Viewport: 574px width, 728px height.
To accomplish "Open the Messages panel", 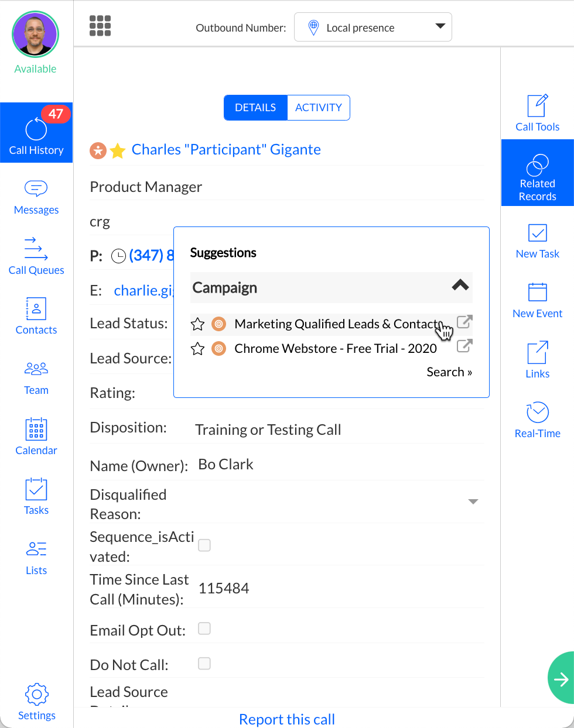I will (x=36, y=197).
